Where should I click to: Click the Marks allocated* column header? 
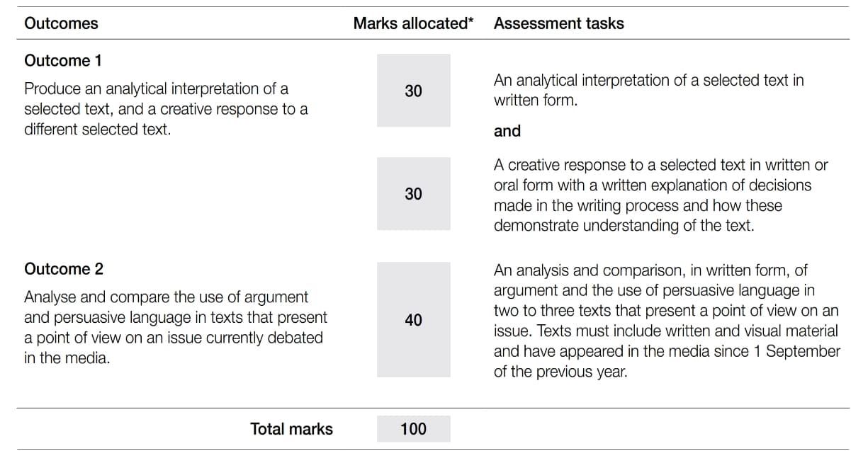(413, 23)
